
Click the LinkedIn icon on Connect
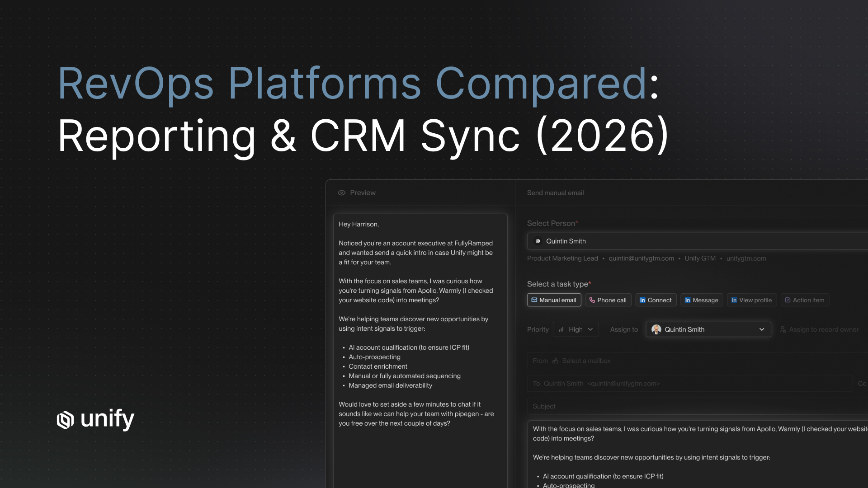(642, 300)
